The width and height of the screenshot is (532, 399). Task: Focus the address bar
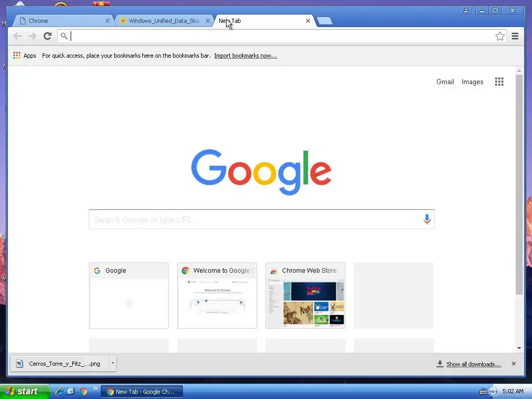[282, 36]
